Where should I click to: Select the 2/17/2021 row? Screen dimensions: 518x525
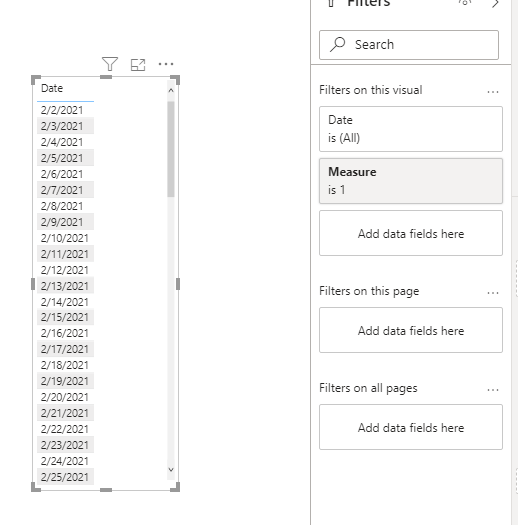[65, 349]
